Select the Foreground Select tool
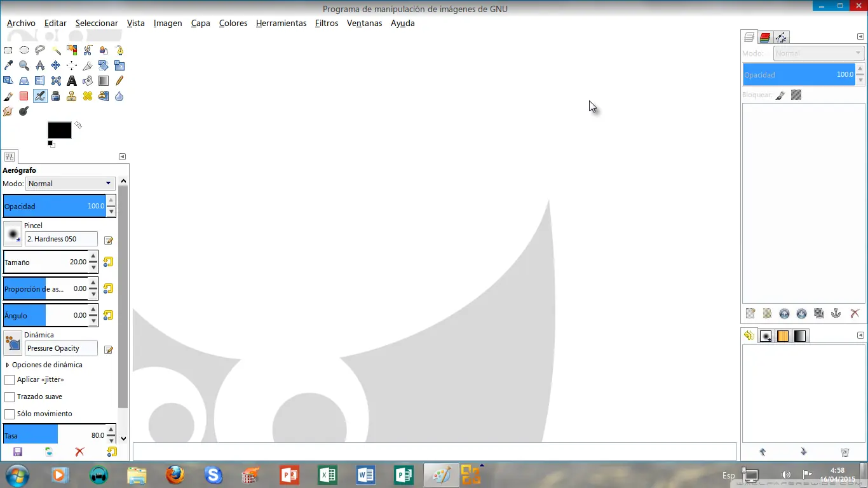The image size is (868, 488). pos(104,50)
